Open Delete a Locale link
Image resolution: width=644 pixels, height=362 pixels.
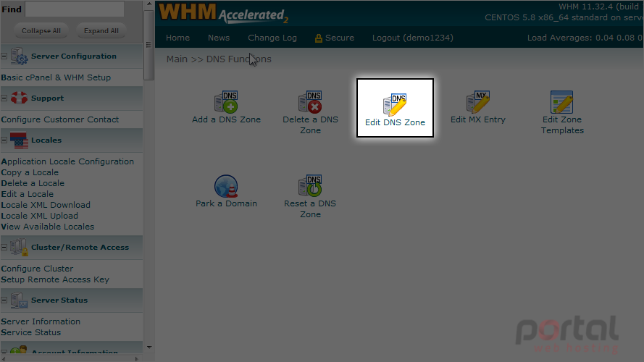[33, 183]
